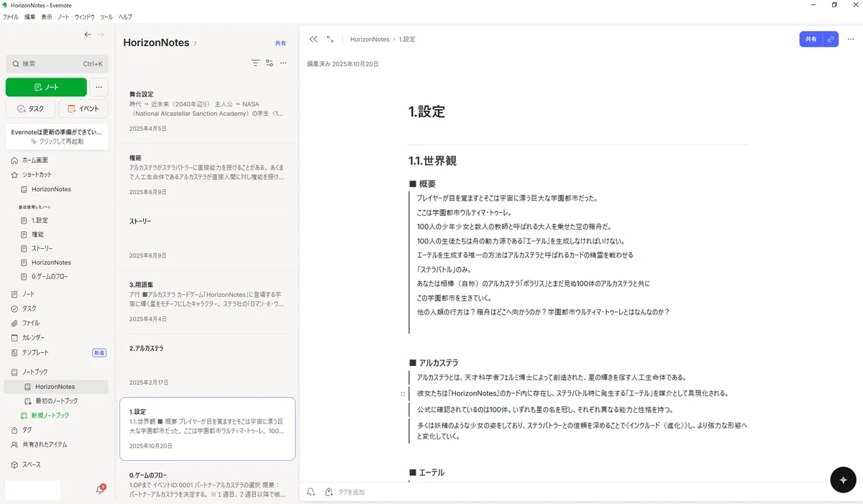The image size is (863, 504).
Task: Open the 検索 search field
Action: tap(57, 64)
